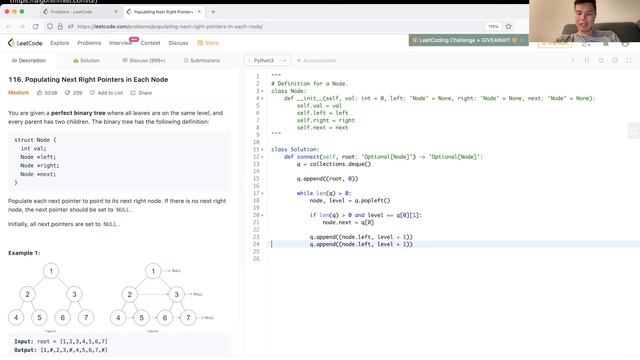The height and width of the screenshot is (360, 640).
Task: Toggle fullscreen editor icon
Action: pyautogui.click(x=629, y=60)
